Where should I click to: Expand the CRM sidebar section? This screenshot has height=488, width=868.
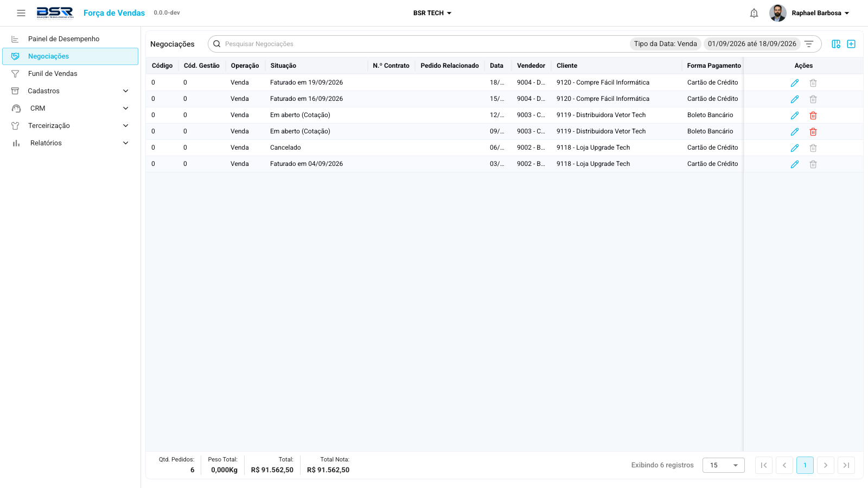click(x=71, y=108)
